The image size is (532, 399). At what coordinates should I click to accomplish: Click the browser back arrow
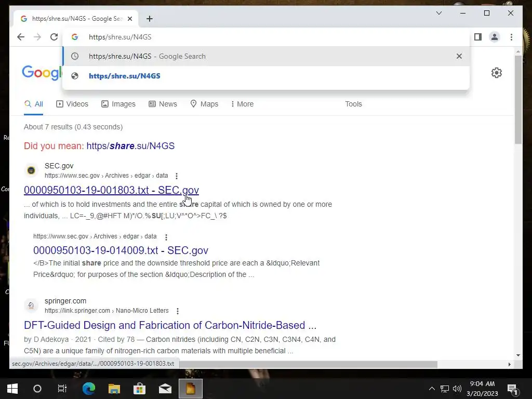click(21, 37)
